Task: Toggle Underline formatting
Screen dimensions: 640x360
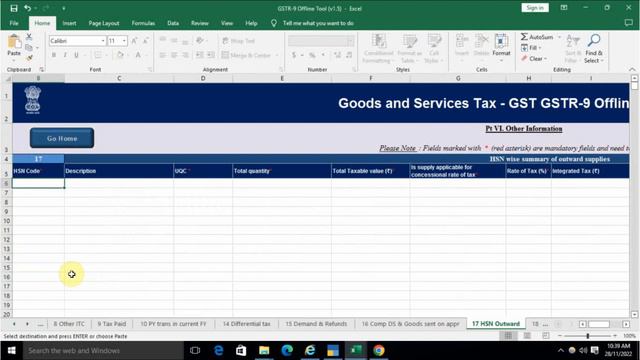Action: 76,55
